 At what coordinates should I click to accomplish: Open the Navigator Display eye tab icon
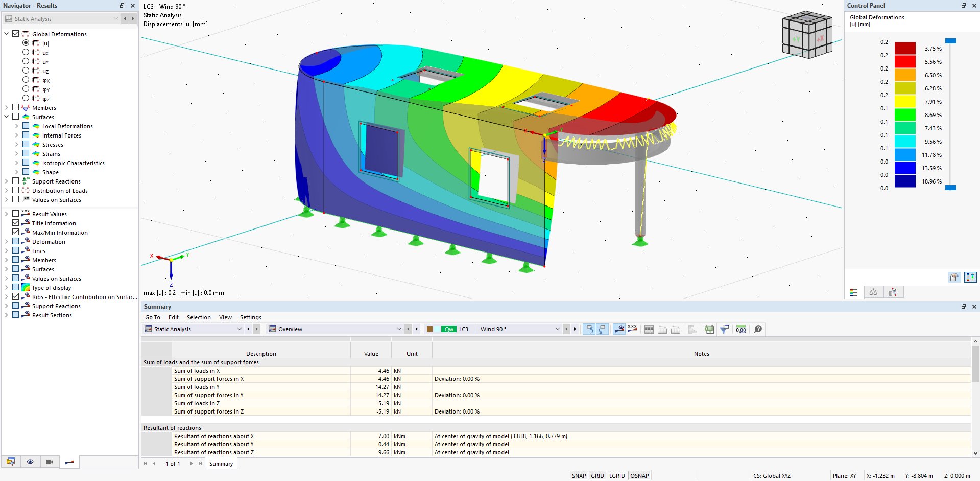click(30, 462)
